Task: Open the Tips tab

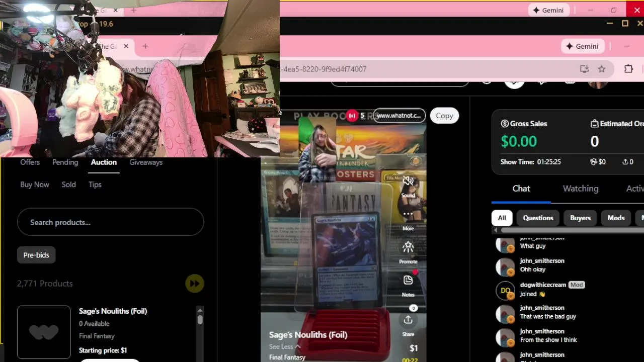Action: pyautogui.click(x=95, y=185)
